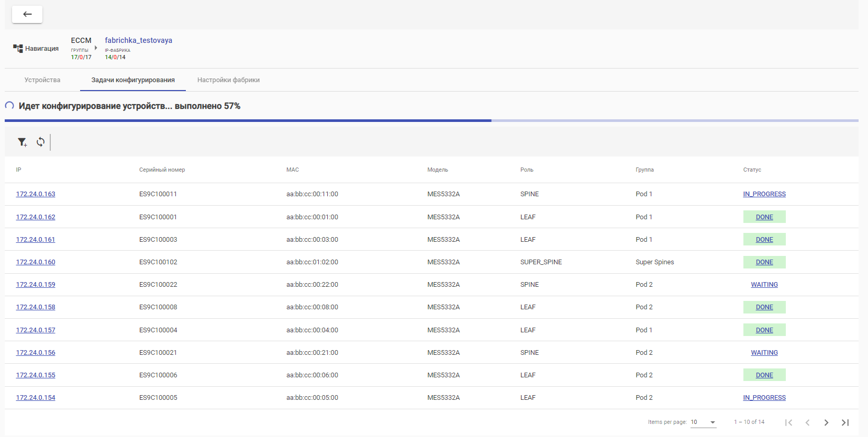Open DONE status for 172.24.0.160
This screenshot has height=437, width=868.
(x=764, y=262)
